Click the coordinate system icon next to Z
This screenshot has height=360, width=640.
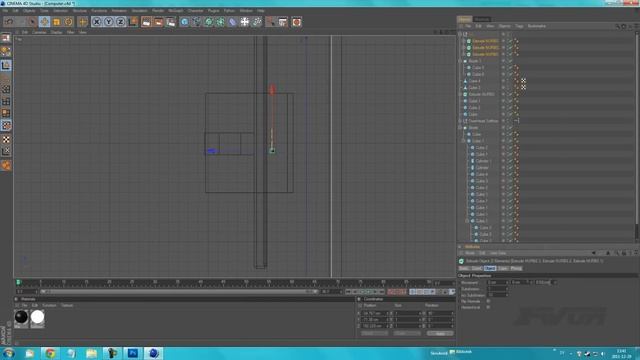coord(133,22)
